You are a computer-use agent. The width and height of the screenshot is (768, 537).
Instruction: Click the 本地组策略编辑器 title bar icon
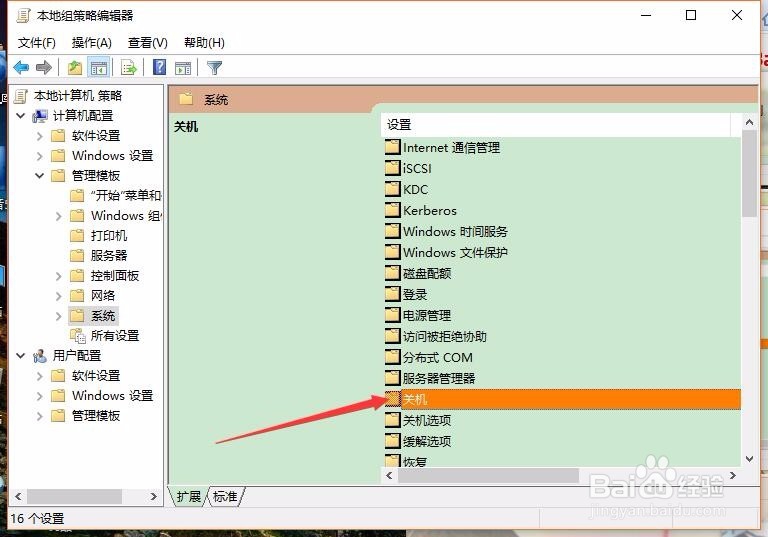point(23,16)
